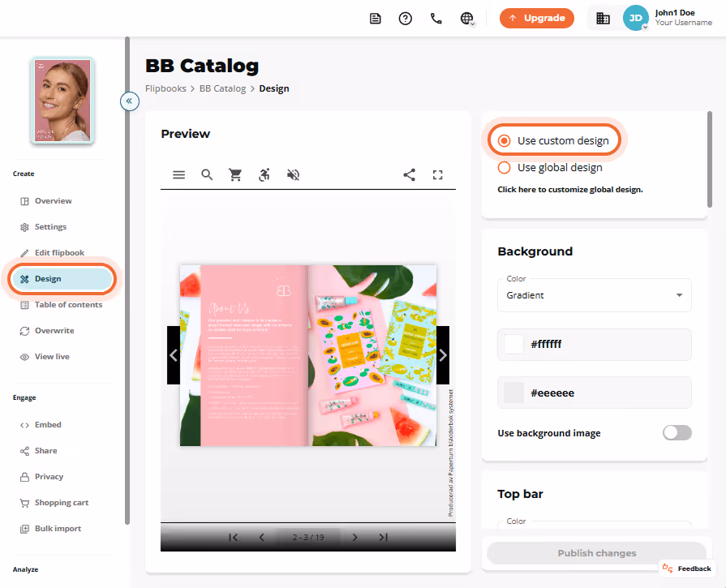The image size is (726, 588).
Task: Click the Bulk import icon
Action: coord(24,529)
